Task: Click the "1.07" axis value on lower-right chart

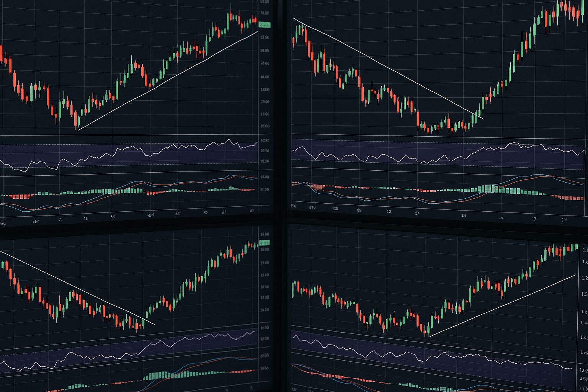Action: [x=583, y=370]
